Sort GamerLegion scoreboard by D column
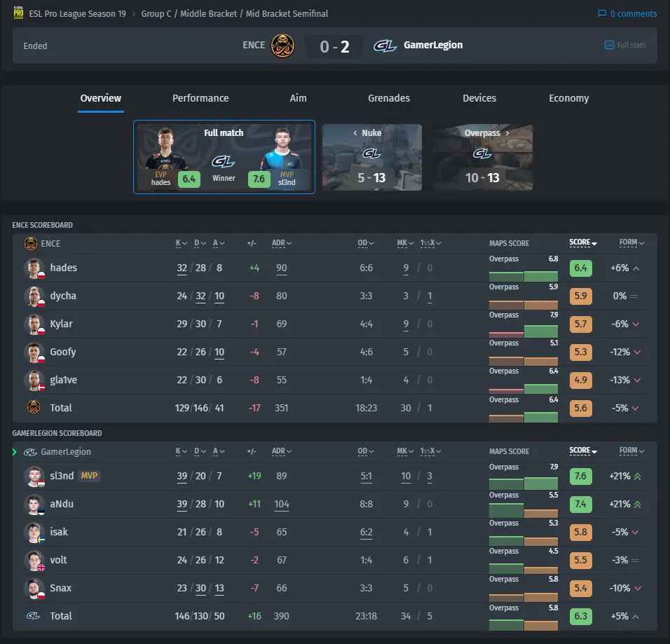The image size is (670, 644). [200, 451]
